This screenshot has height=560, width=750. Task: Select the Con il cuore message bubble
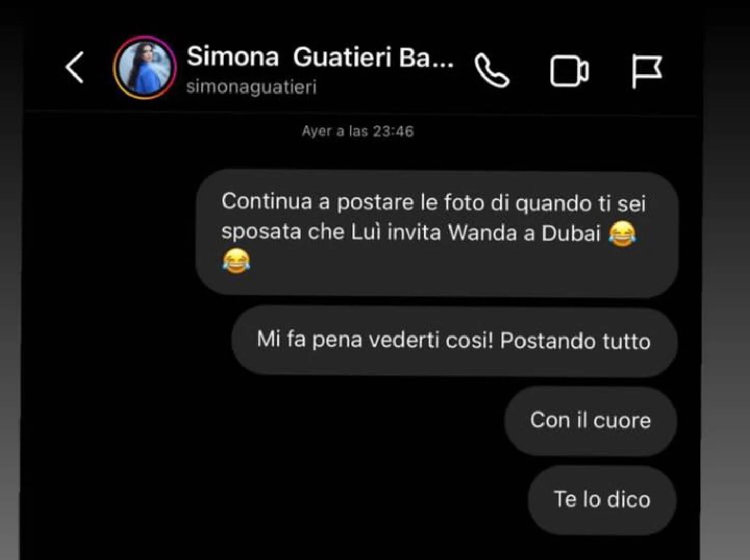[591, 421]
